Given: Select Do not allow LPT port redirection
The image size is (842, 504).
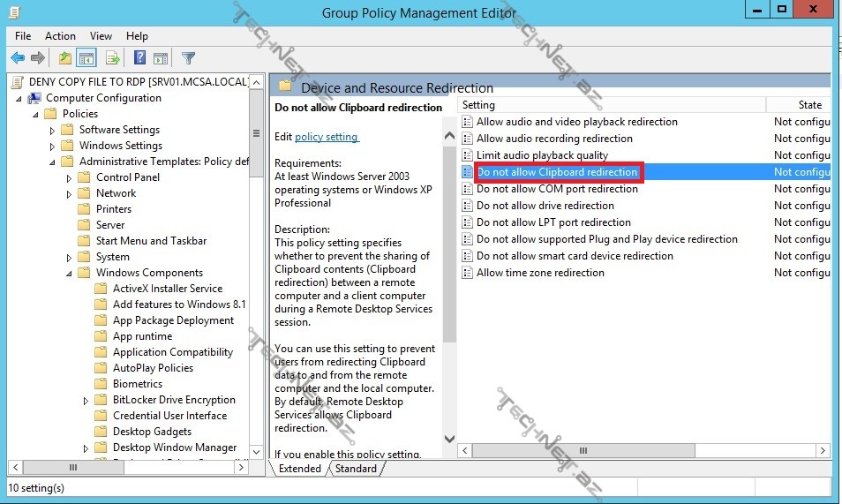Looking at the screenshot, I should click(x=553, y=222).
